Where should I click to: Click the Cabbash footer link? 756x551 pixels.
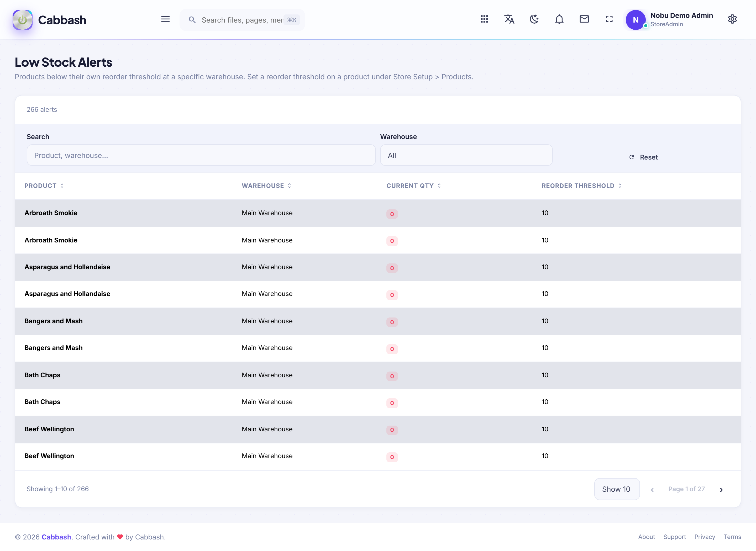[x=56, y=537]
